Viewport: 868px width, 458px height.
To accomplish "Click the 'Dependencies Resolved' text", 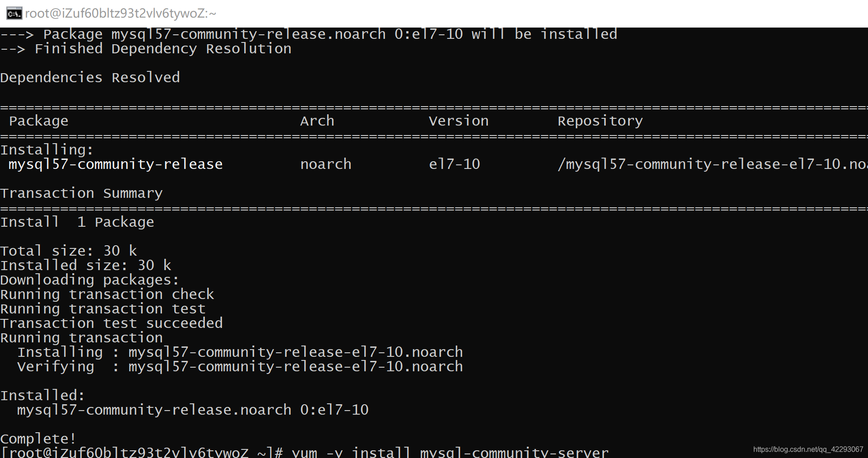I will (x=90, y=78).
